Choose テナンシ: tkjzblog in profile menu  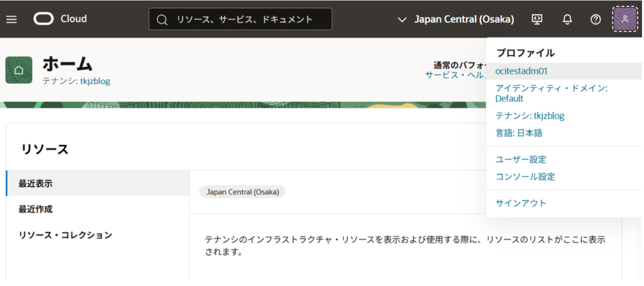tap(530, 116)
